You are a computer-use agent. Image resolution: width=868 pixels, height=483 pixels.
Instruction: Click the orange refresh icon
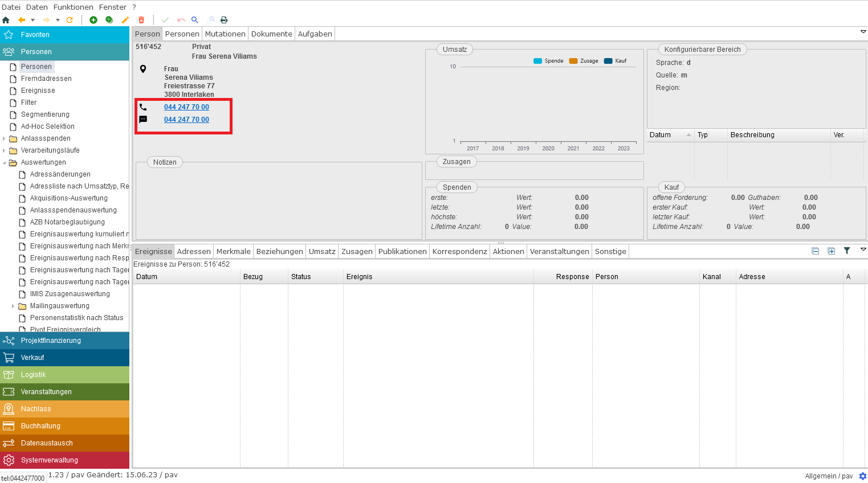70,20
